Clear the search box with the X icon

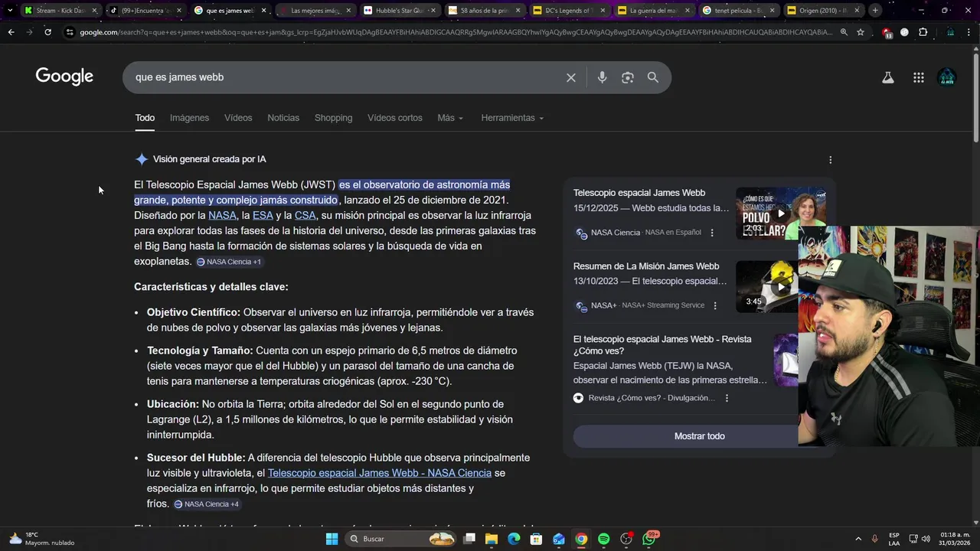tap(570, 77)
